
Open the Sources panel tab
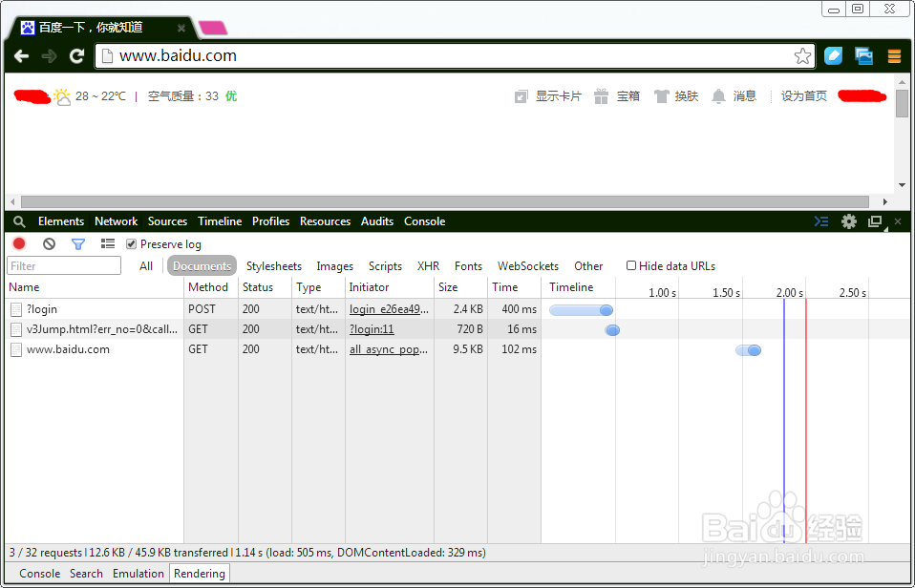(167, 221)
